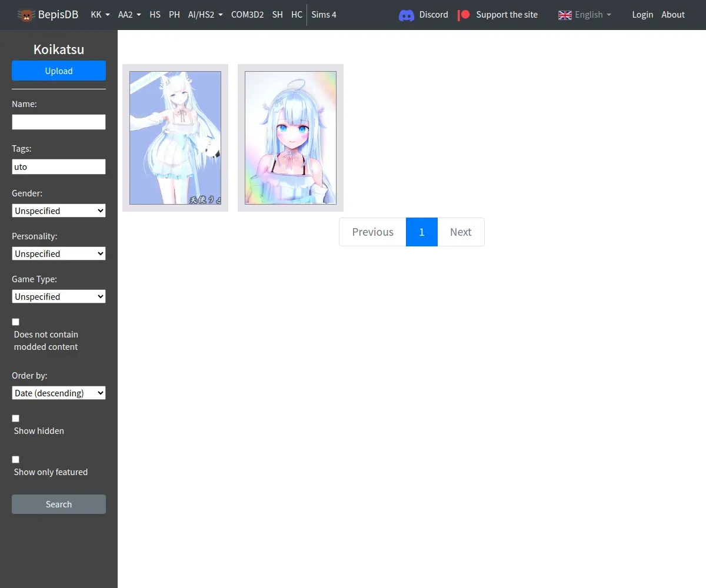Open the Gender dropdown

point(59,211)
